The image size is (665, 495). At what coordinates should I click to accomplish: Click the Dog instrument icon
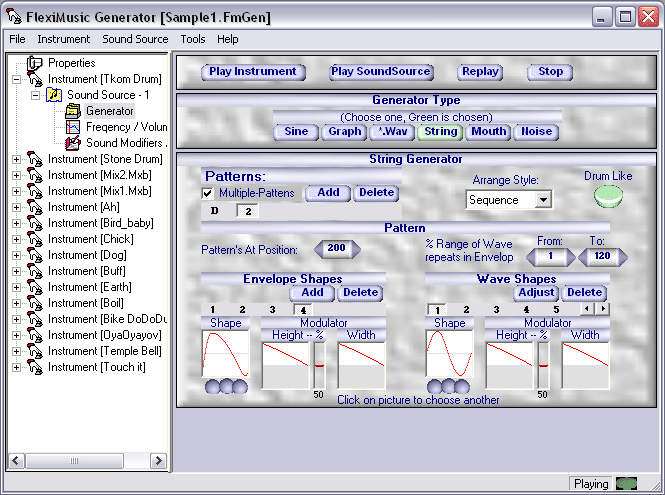[x=35, y=255]
